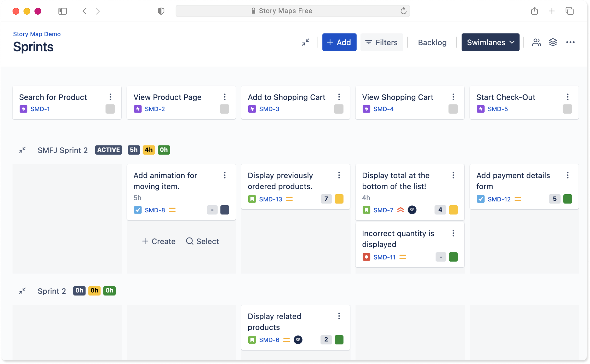The width and height of the screenshot is (590, 364).
Task: Click the SE assignee avatar on SMD-7
Action: coord(412,210)
